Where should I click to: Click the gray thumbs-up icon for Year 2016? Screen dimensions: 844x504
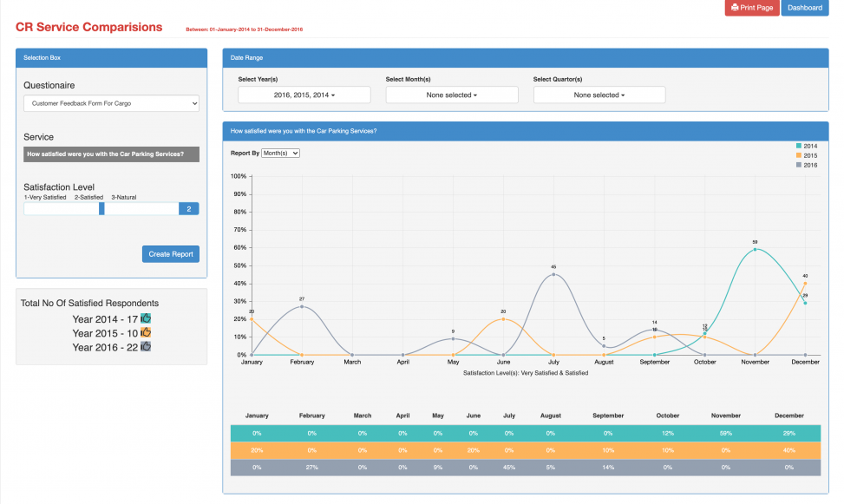(146, 346)
